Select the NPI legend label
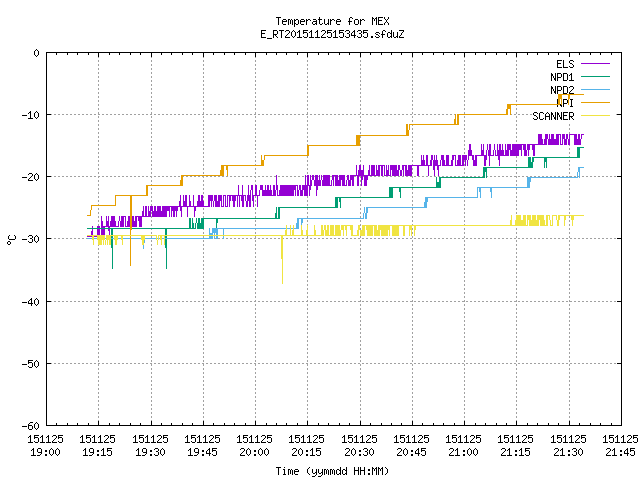This screenshot has height=480, width=640. (x=565, y=103)
